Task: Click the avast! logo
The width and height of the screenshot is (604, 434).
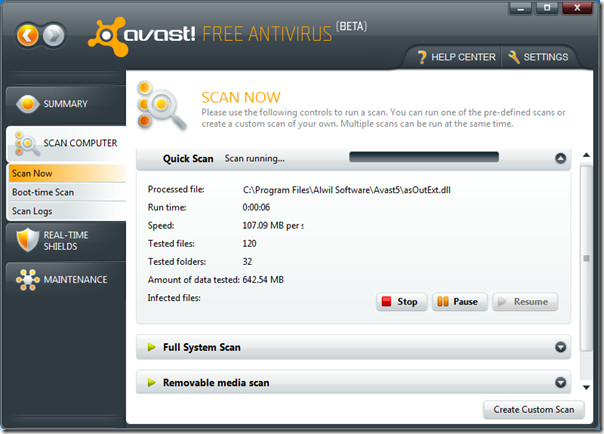Action: click(142, 36)
